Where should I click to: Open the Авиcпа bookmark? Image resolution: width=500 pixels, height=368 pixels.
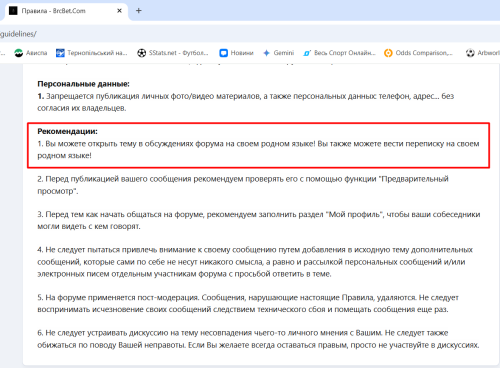[x=31, y=53]
